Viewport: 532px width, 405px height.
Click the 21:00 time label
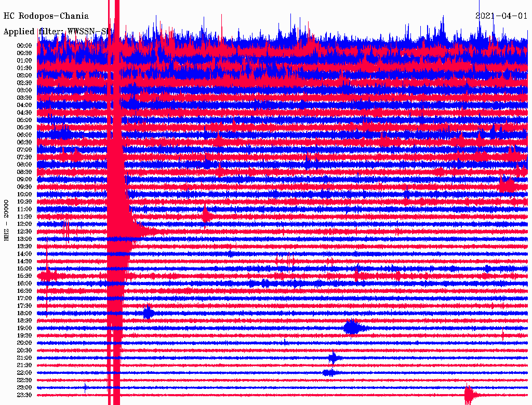(x=24, y=358)
